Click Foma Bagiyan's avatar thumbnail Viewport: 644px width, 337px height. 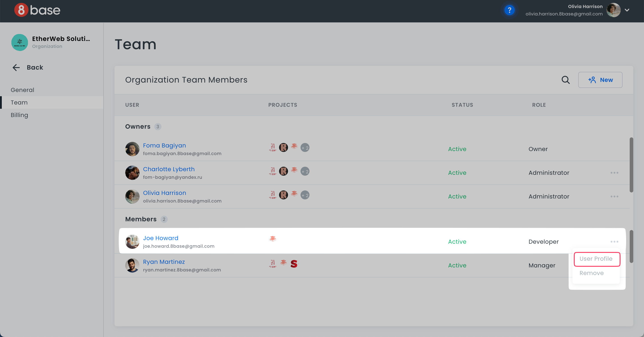[x=132, y=149]
